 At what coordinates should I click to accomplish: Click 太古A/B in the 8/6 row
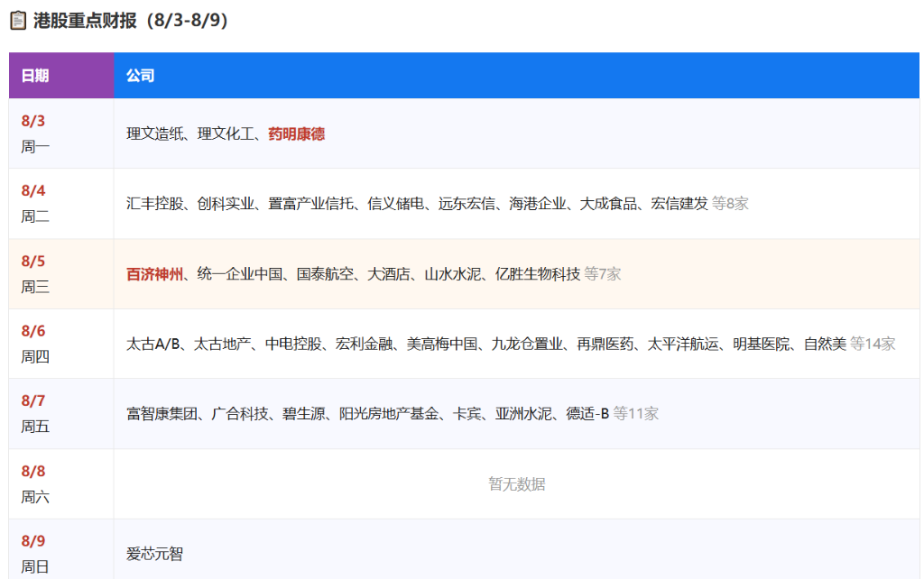pyautogui.click(x=152, y=344)
